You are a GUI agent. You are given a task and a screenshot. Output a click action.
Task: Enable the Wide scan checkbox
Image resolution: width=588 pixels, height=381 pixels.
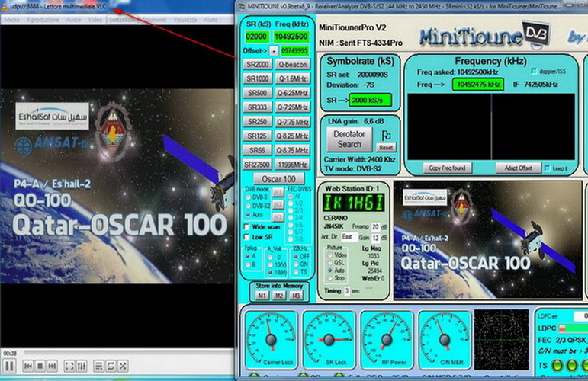pos(247,227)
